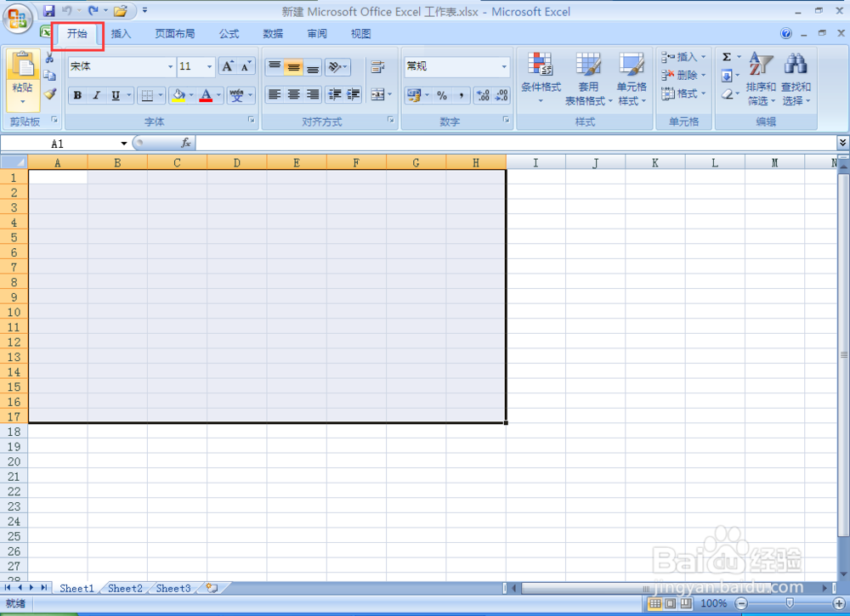Toggle bold formatting
This screenshot has height=616, width=850.
tap(77, 95)
